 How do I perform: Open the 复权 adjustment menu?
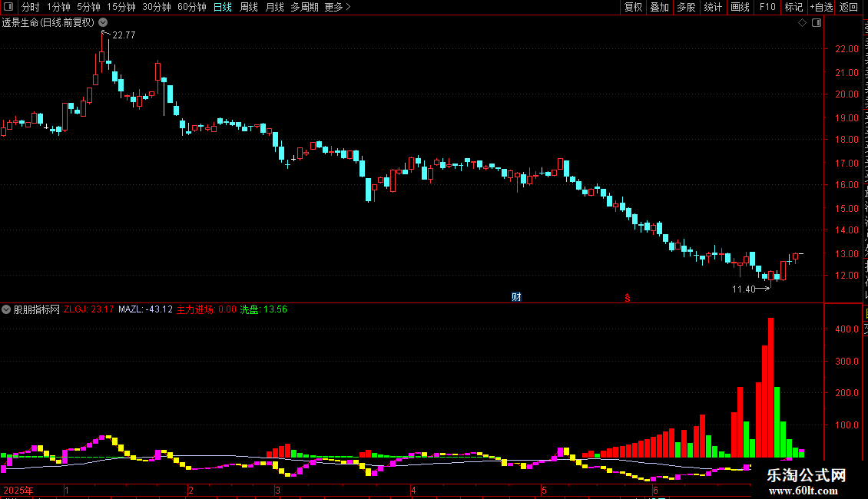pyautogui.click(x=633, y=7)
